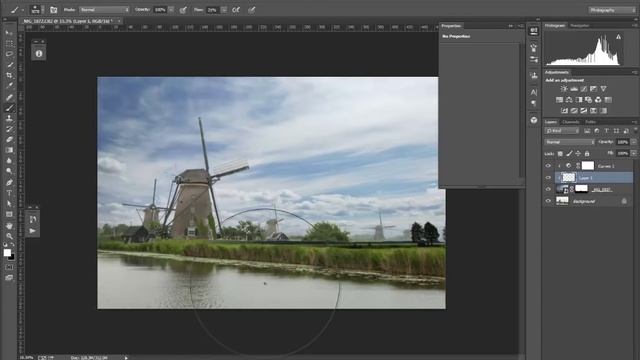Select the Zoom tool
640x360 pixels.
(x=9, y=236)
